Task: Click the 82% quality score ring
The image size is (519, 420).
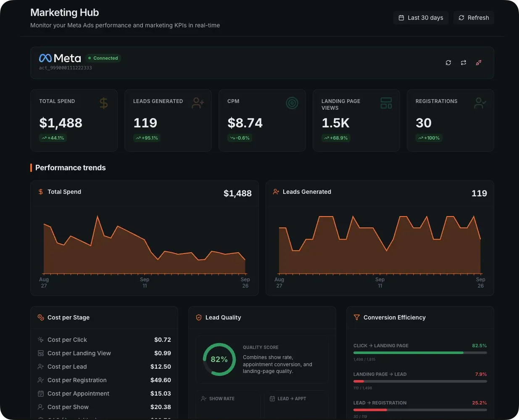Action: pos(219,359)
